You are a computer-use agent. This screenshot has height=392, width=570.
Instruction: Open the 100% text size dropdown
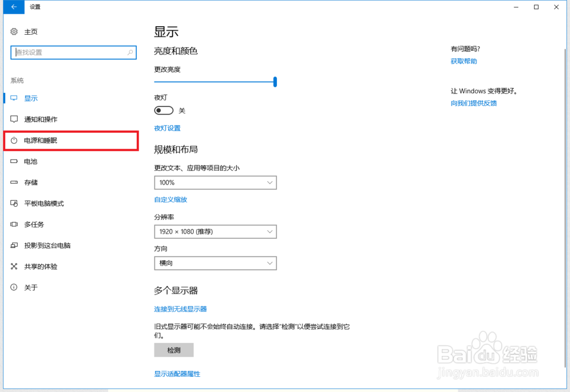point(215,182)
